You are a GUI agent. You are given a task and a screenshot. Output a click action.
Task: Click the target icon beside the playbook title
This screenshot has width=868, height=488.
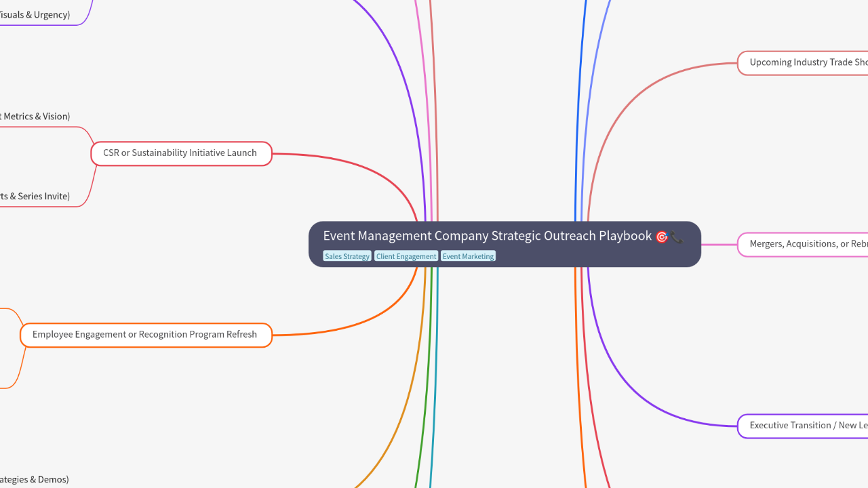(662, 237)
